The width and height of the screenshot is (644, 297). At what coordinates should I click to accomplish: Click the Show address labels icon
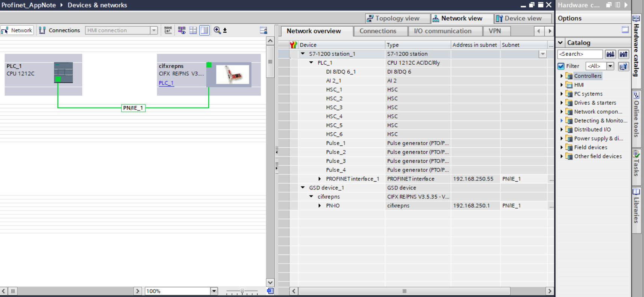[182, 30]
